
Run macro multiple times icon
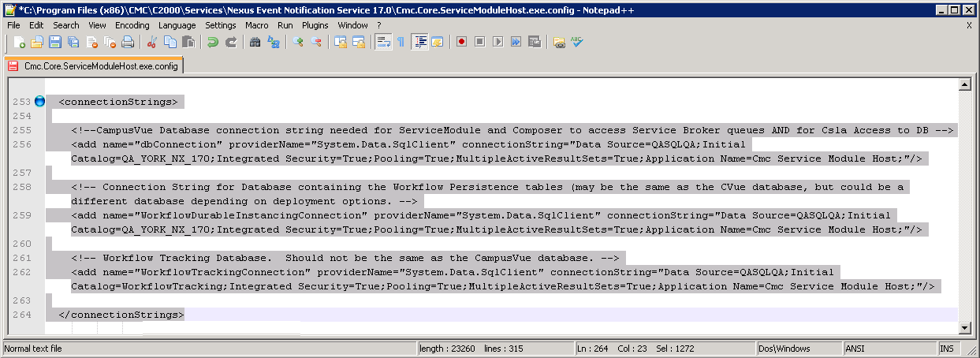(516, 42)
